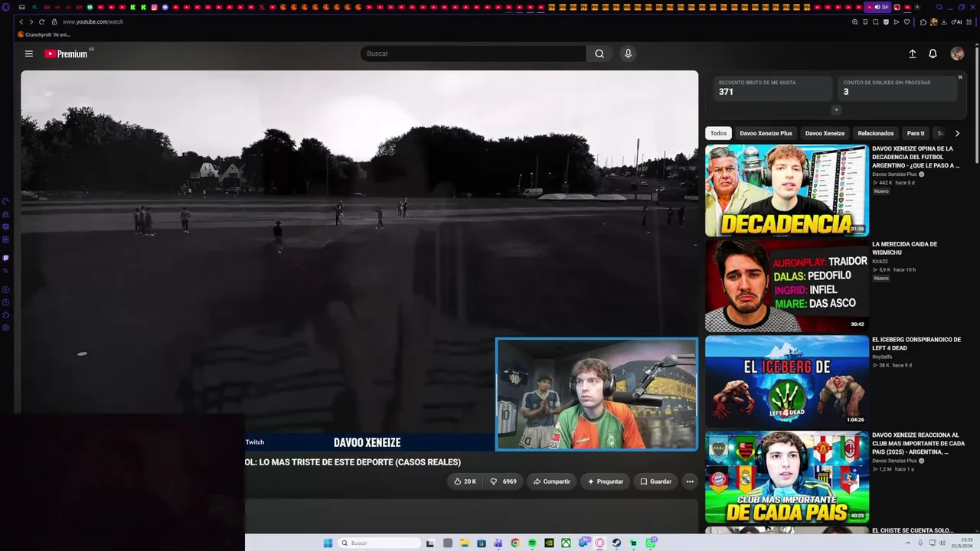
Task: Like the video (20 K)
Action: tap(465, 481)
